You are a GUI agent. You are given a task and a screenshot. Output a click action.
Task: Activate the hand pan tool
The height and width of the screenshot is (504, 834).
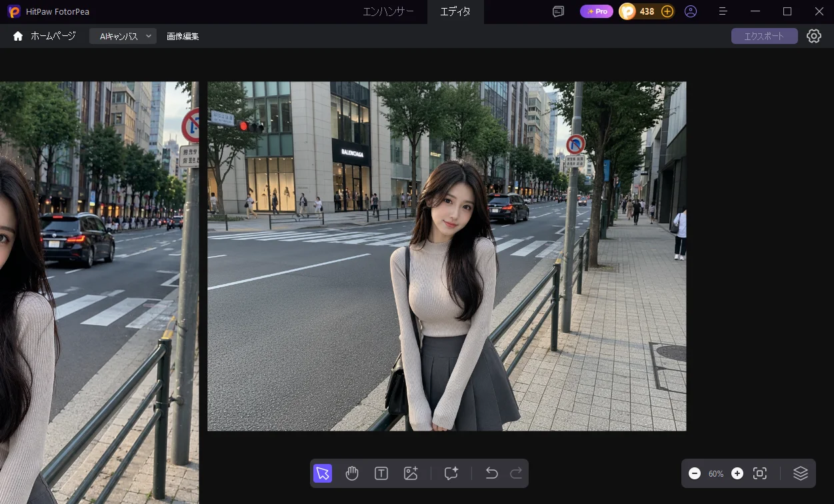pos(352,473)
